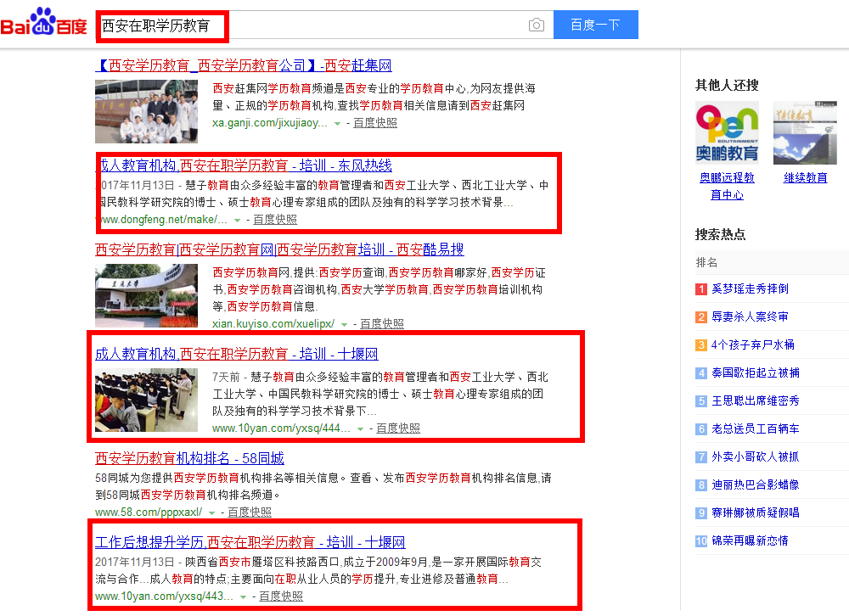Click the xian.kuyiso.com/xuelipx/ URL text
849x616 pixels.
coord(273,324)
